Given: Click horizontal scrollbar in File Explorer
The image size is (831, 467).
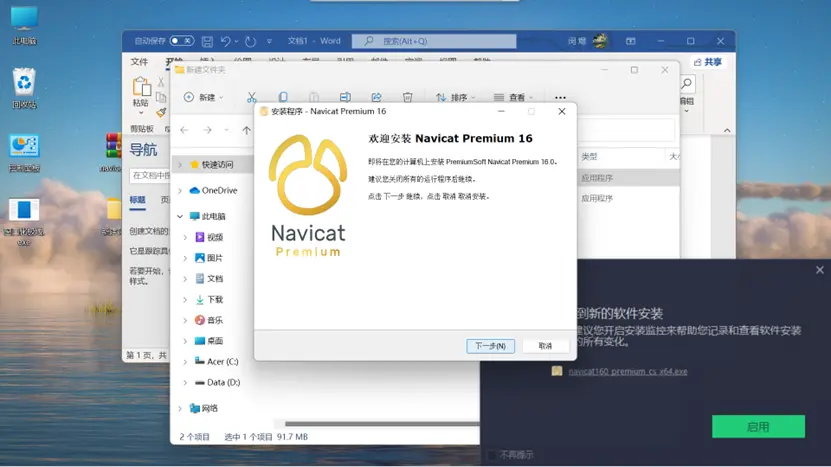Looking at the screenshot, I should pyautogui.click(x=382, y=424).
